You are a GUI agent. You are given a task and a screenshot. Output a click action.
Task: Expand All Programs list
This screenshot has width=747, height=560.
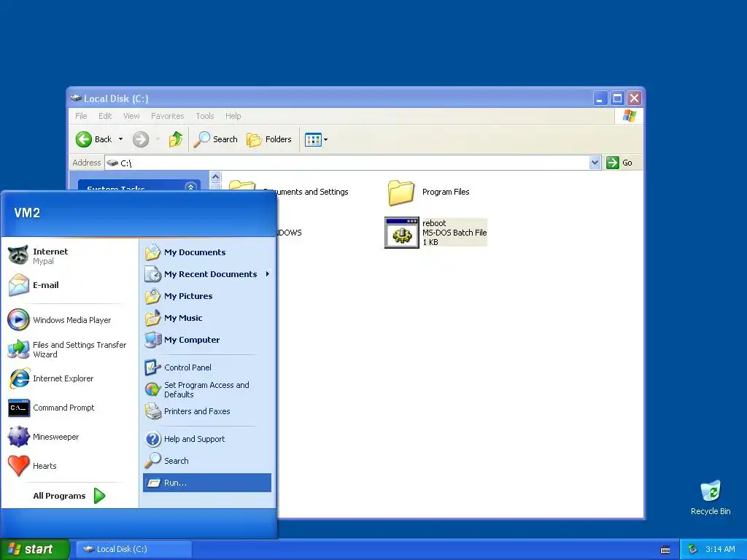pyautogui.click(x=69, y=496)
